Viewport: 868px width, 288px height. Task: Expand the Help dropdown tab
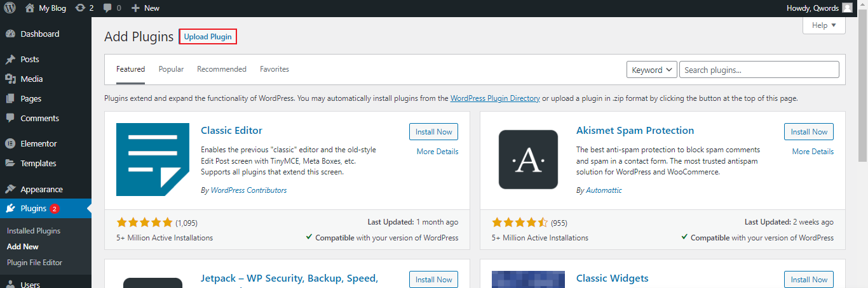pos(824,25)
